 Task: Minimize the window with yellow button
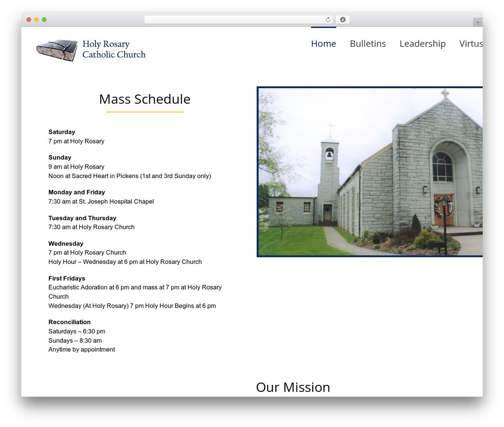coord(36,20)
